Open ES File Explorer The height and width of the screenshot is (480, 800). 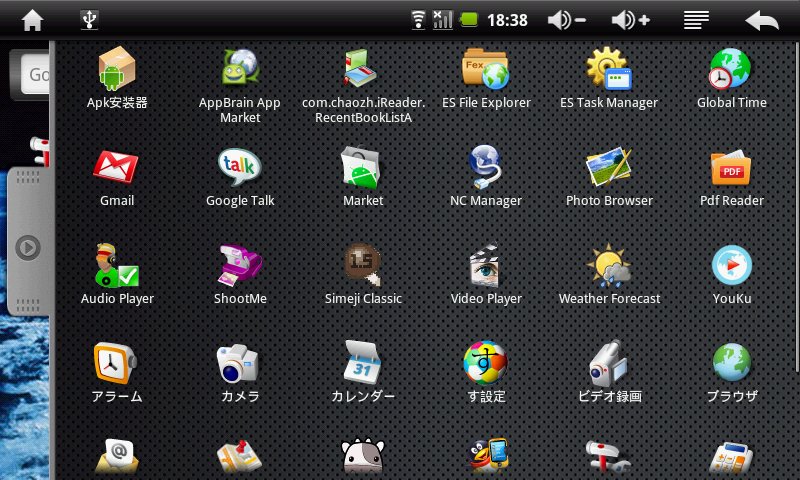pyautogui.click(x=486, y=78)
